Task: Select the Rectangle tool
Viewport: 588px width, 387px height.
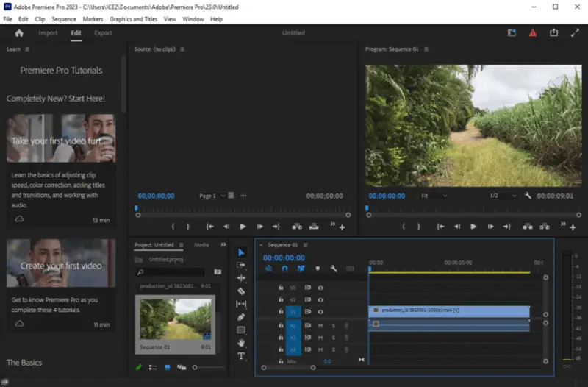Action: (241, 330)
